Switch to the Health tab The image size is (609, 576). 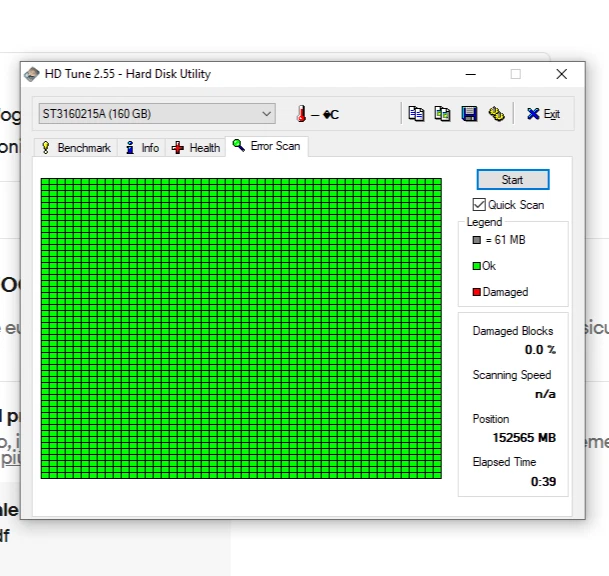[196, 148]
